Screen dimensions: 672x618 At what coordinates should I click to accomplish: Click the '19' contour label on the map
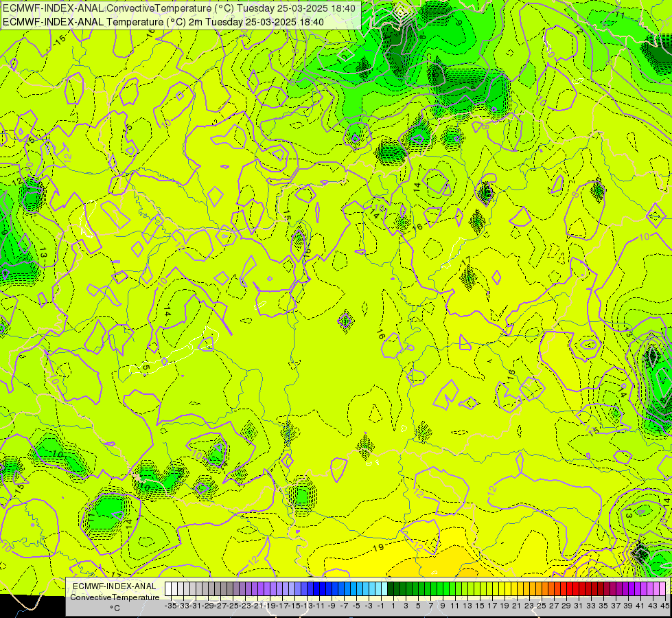[x=378, y=547]
